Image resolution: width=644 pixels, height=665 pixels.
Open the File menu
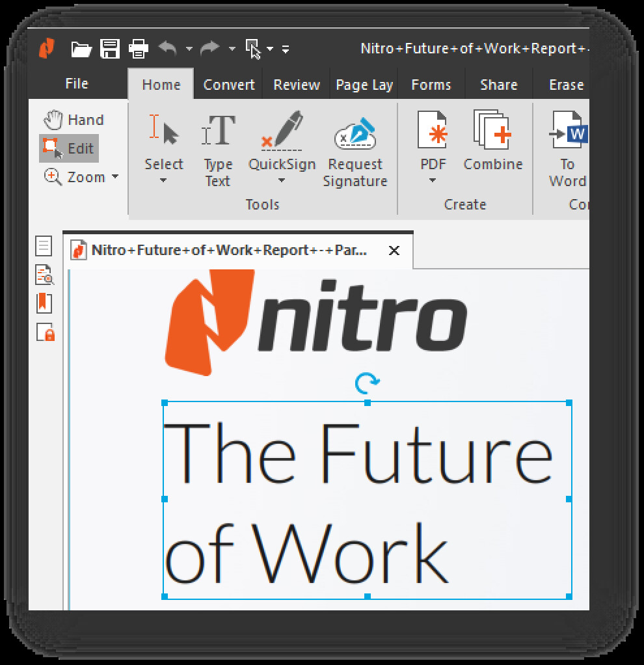(77, 83)
